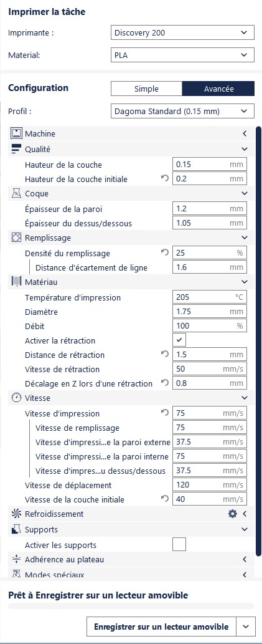Open the Imprimante dropdown Discovery 200

(182, 33)
